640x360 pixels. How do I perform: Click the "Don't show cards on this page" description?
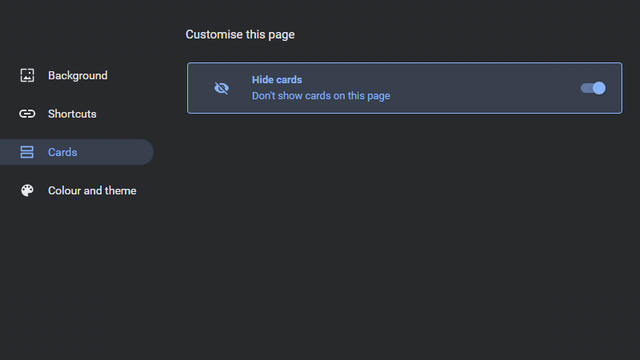[321, 96]
